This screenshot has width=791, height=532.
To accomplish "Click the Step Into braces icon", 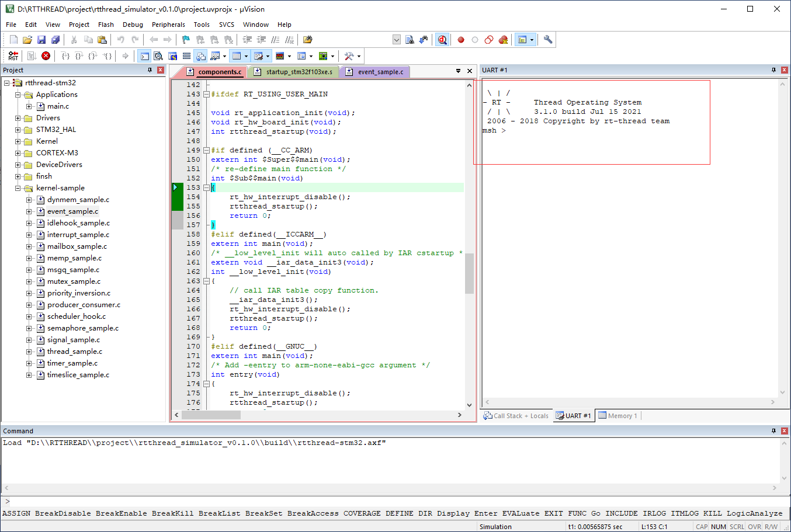I will tap(65, 56).
